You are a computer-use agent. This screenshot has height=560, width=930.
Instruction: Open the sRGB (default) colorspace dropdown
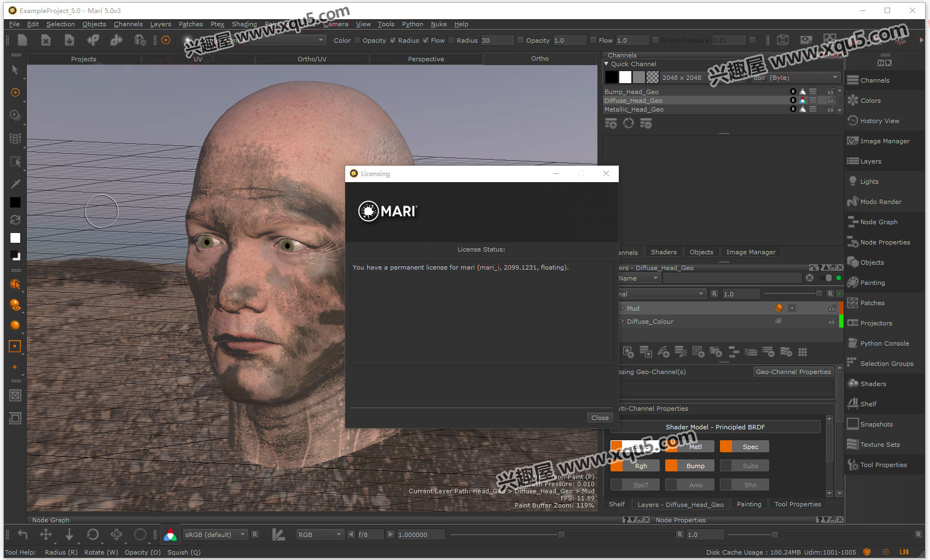point(216,534)
